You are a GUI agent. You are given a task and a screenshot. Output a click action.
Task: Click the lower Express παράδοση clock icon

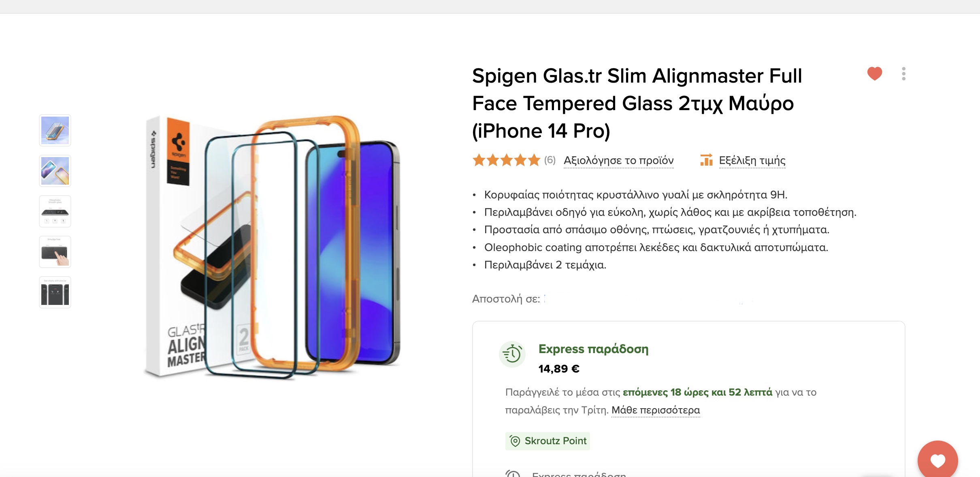point(513,474)
